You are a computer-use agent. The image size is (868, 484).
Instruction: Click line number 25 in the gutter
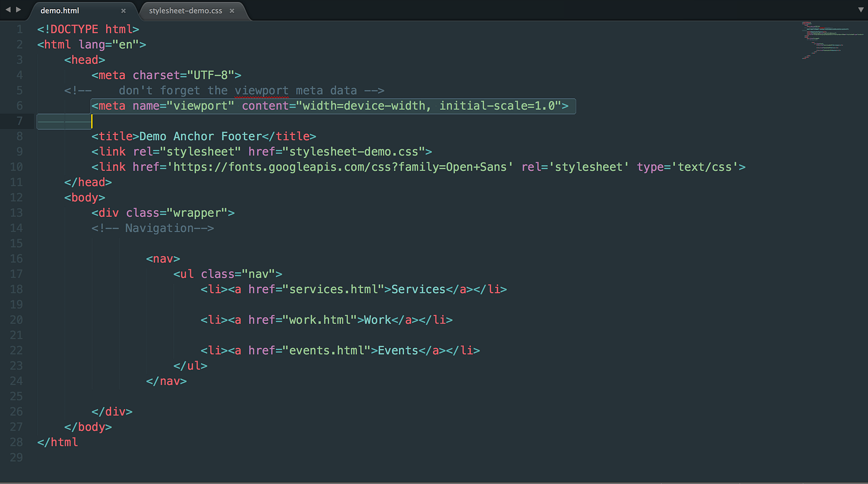pos(16,396)
